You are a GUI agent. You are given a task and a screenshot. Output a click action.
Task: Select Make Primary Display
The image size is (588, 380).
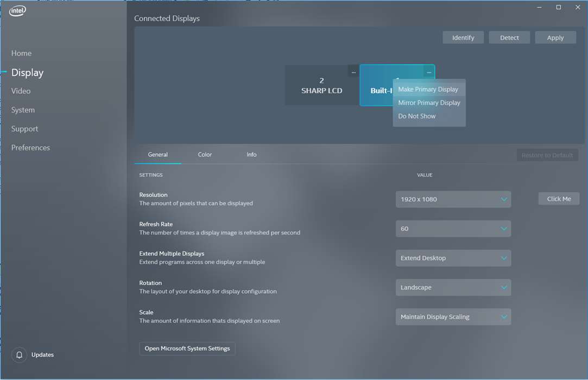click(x=428, y=89)
